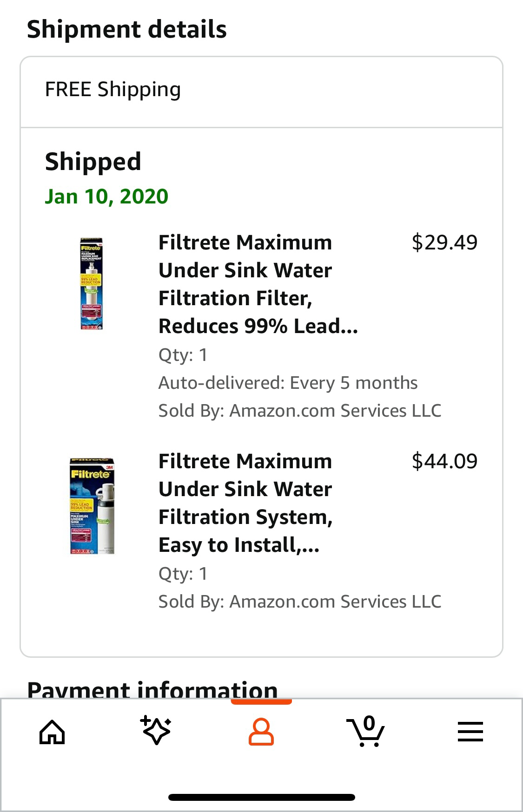The height and width of the screenshot is (812, 523).
Task: Tap Auto-delivered: Every 5 months text
Action: [288, 383]
